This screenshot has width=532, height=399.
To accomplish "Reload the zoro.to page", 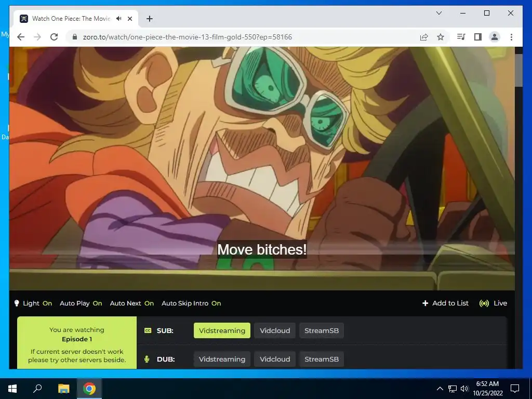I will coord(54,37).
